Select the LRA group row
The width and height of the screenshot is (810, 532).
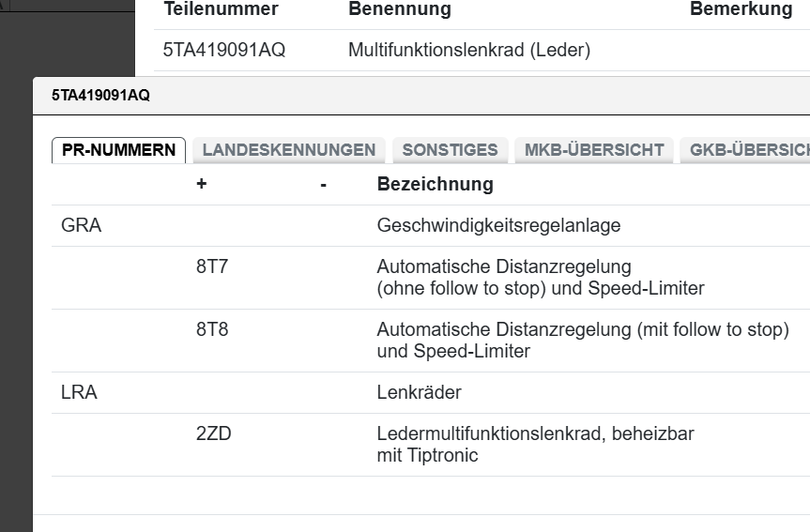[x=79, y=393]
